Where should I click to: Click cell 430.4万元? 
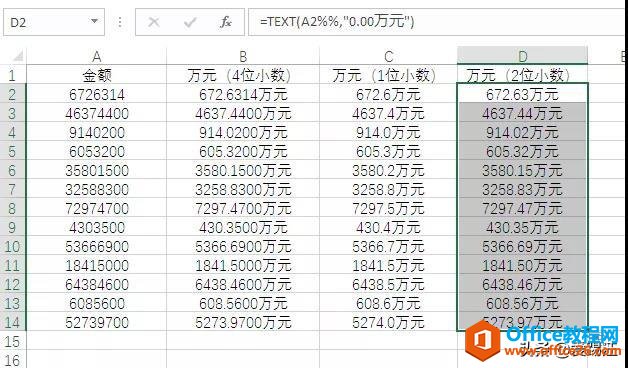point(388,227)
